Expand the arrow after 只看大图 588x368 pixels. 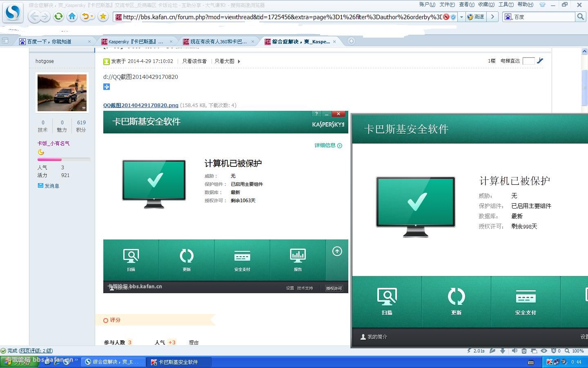coord(239,61)
